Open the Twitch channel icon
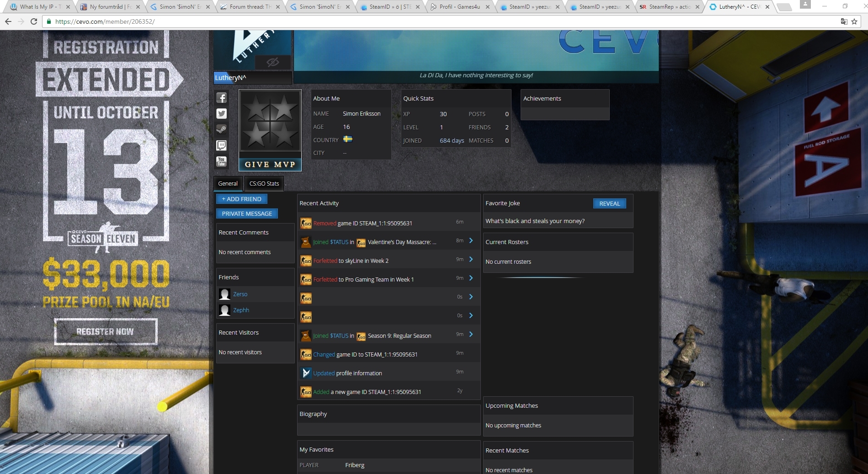Screen dimensions: 868x474 point(221,145)
